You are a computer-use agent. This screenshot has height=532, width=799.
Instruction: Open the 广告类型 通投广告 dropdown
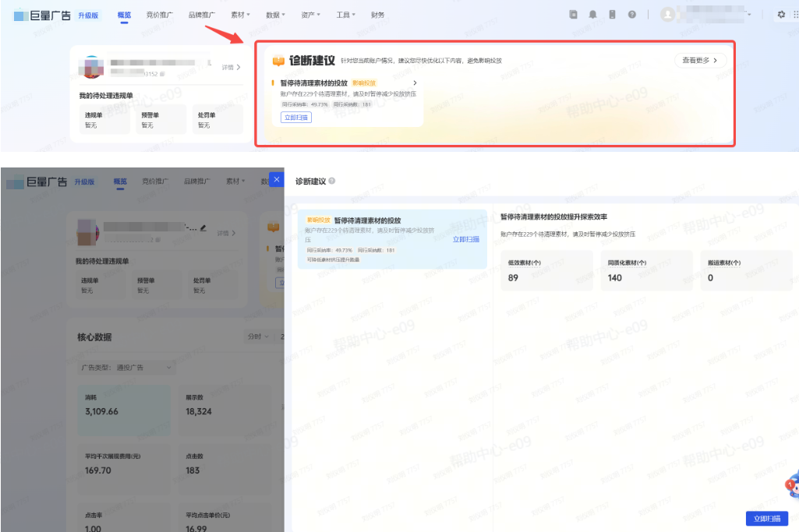[x=126, y=367]
